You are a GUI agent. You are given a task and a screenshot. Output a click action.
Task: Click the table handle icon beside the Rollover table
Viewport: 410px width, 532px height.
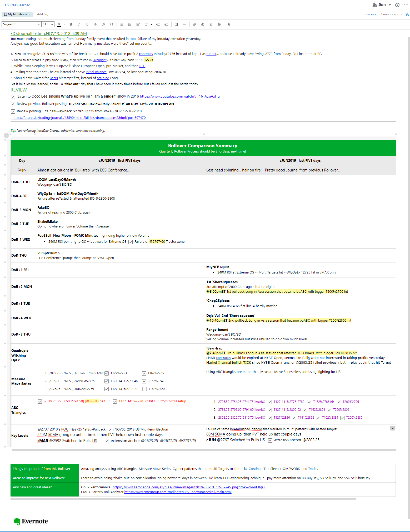6,135
